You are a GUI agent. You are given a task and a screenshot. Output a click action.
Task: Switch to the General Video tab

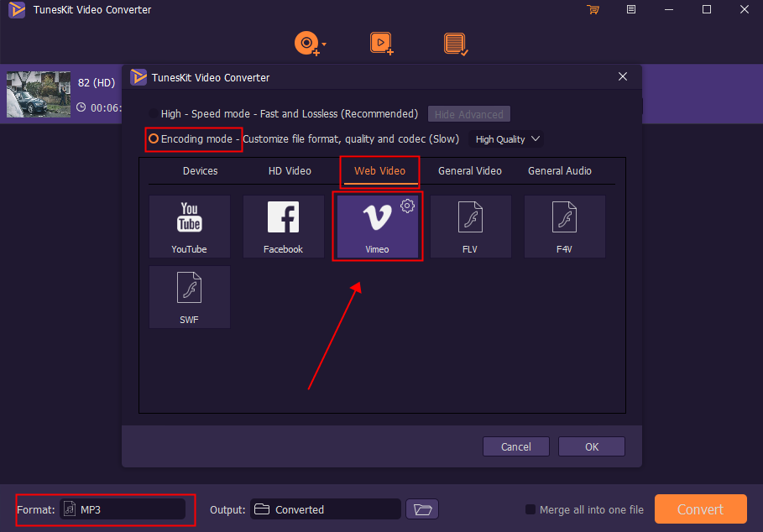[x=469, y=171]
